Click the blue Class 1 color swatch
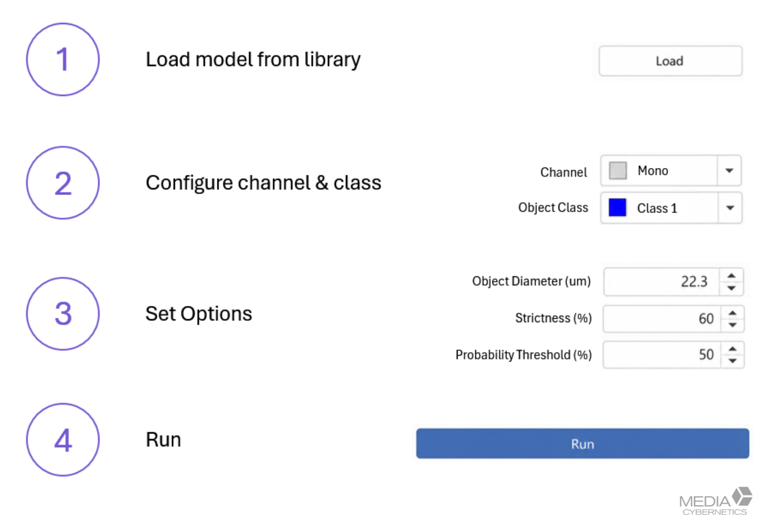This screenshot has height=532, width=778. pos(617,207)
